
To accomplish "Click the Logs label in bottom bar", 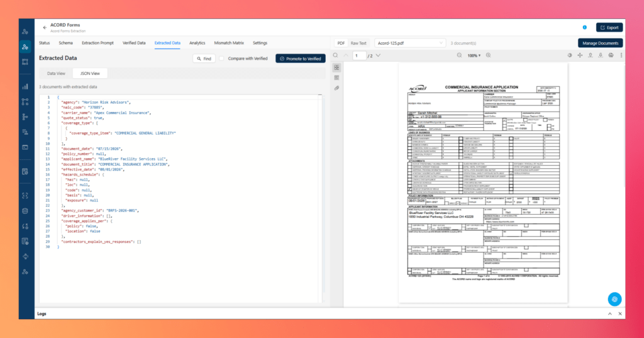I will (42, 313).
